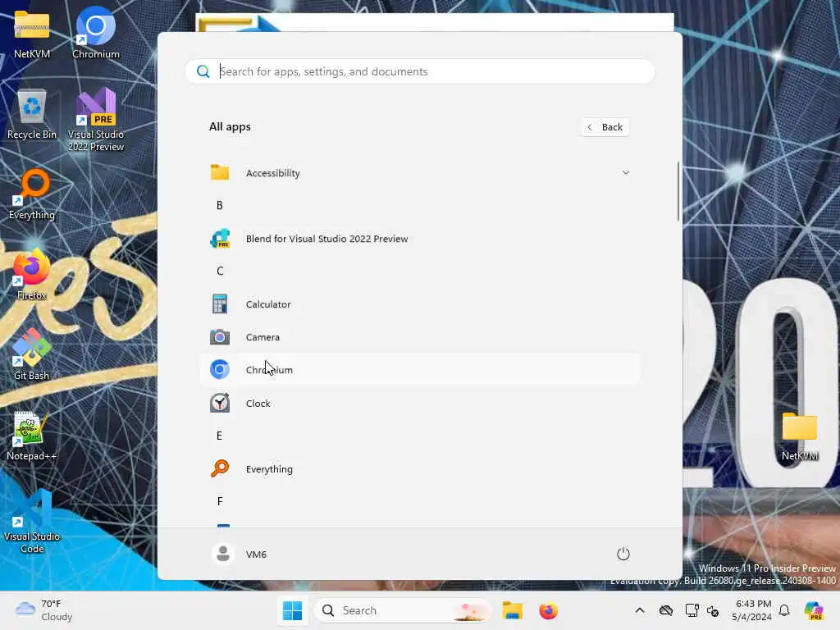
Task: Click the network display tray icon
Action: 692,610
